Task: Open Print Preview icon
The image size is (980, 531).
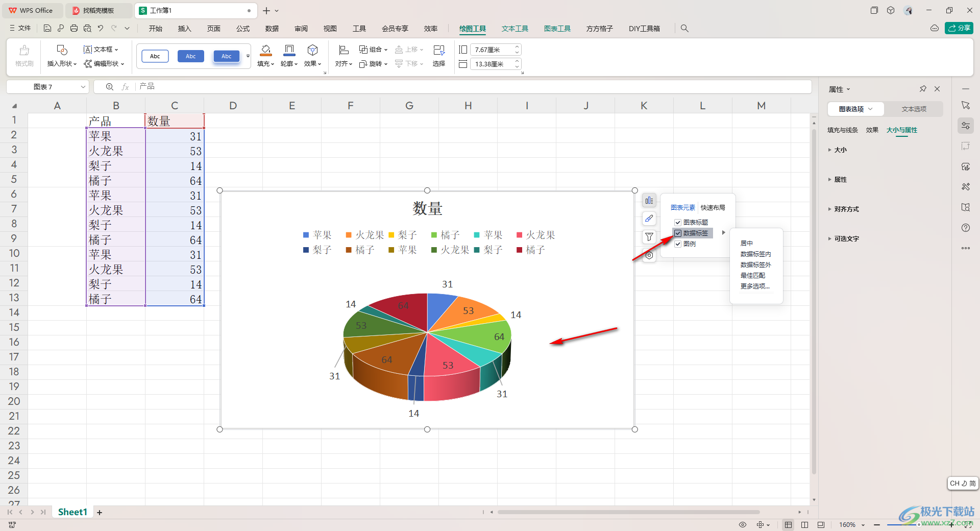Action: (87, 29)
